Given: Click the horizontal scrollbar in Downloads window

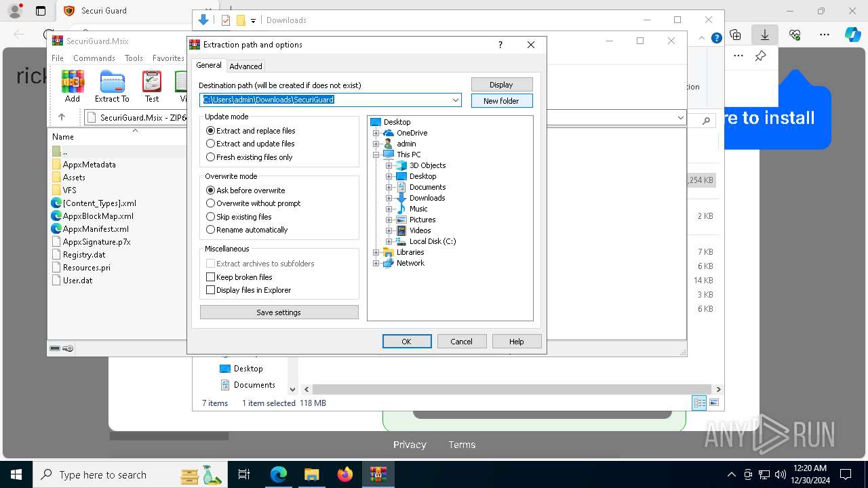Looking at the screenshot, I should [x=512, y=390].
